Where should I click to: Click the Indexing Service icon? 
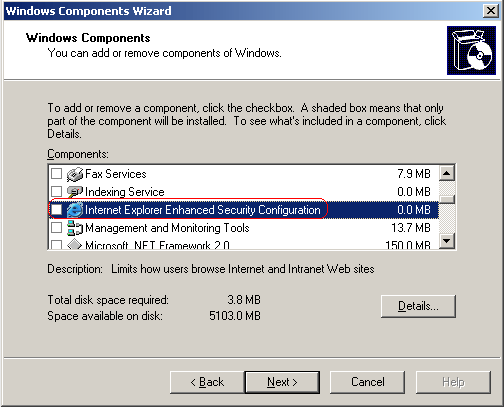click(x=74, y=192)
